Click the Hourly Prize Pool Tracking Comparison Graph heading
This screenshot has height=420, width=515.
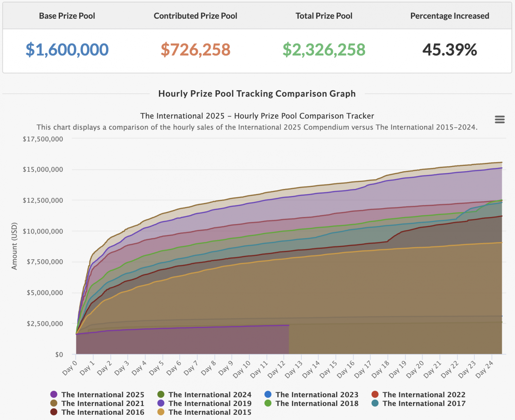(x=257, y=93)
